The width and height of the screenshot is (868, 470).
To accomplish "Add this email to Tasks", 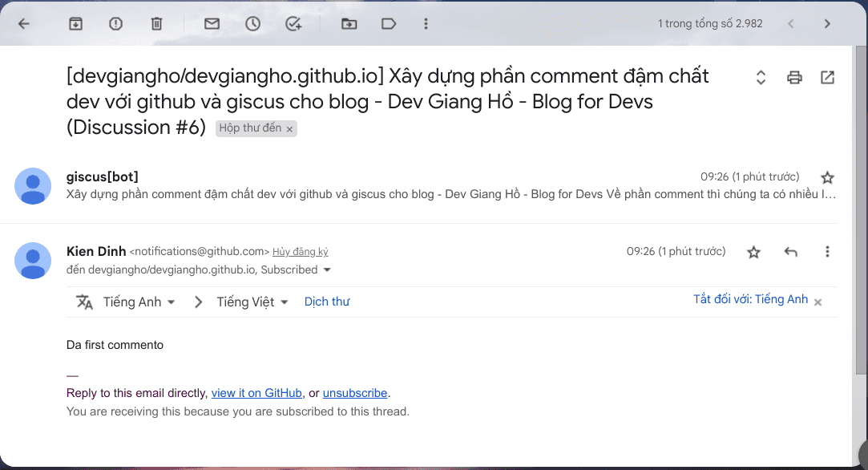I will pos(293,24).
